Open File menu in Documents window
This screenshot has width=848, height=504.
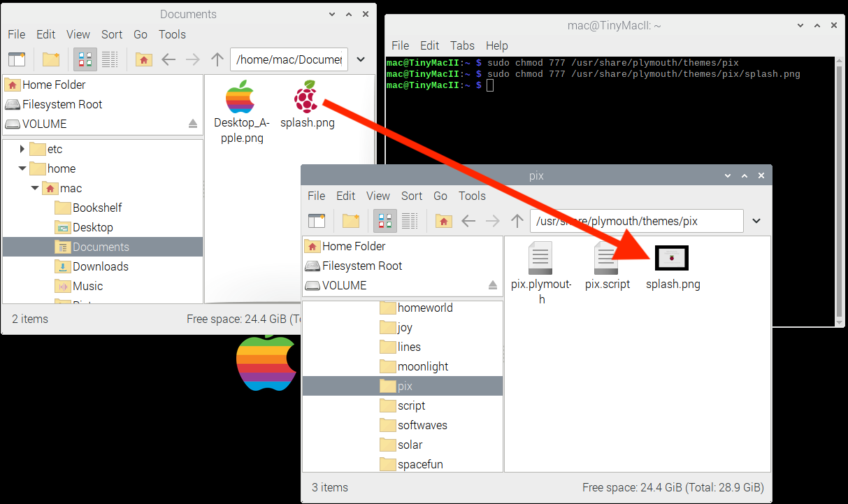coord(16,34)
